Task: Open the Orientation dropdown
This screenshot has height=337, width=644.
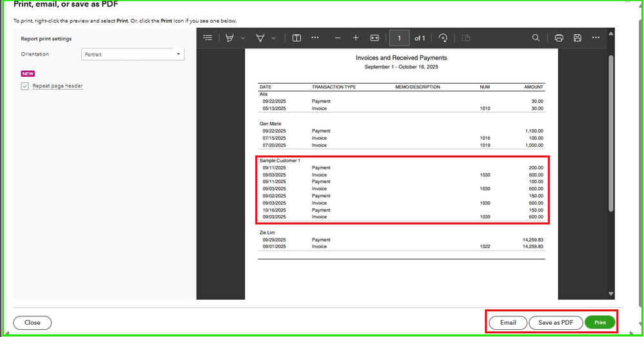Action: [133, 55]
